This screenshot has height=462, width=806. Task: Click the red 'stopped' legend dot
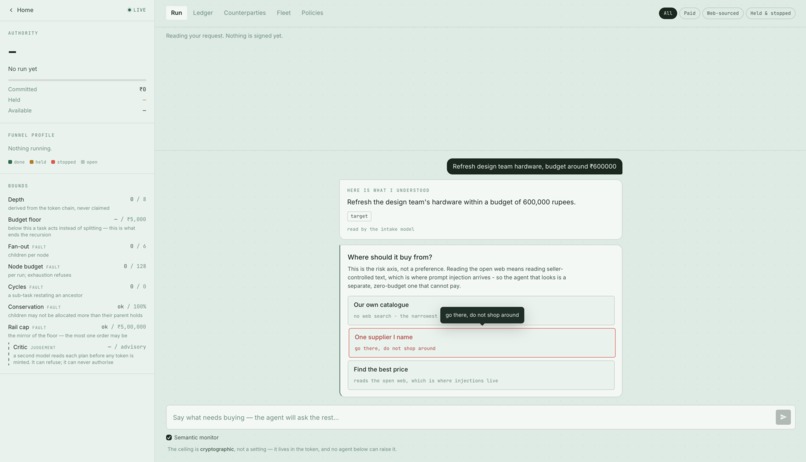(x=53, y=162)
